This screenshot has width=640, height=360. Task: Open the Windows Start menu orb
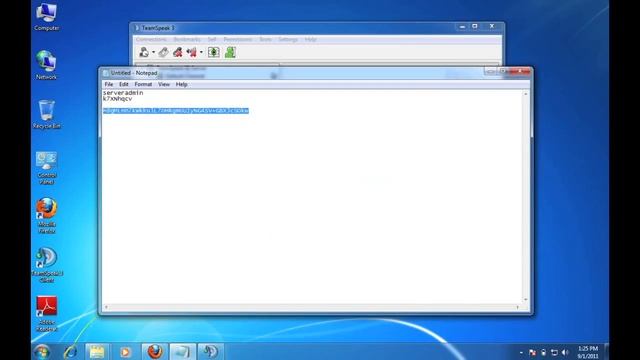coord(42,351)
